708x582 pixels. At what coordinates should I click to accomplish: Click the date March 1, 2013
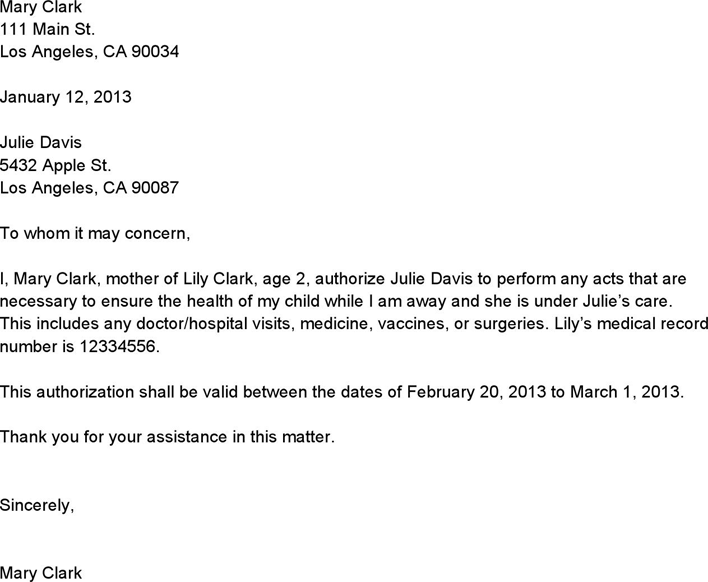[x=627, y=392]
